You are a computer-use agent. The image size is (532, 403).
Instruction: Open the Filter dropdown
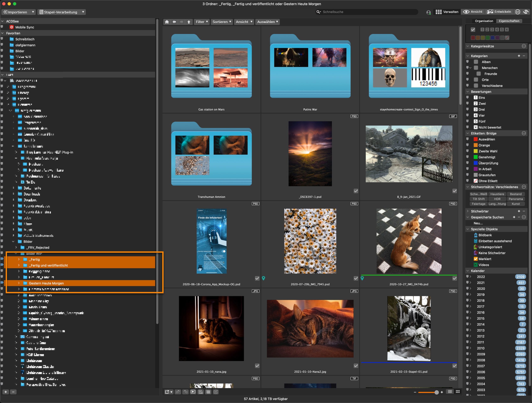(x=202, y=22)
